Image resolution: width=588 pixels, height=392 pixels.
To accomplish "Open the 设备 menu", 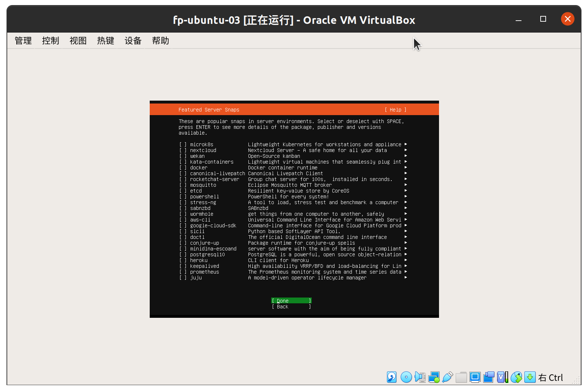I will click(x=133, y=41).
